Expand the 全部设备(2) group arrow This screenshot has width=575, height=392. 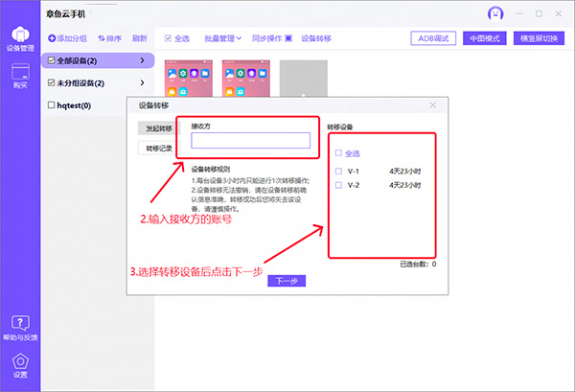coord(143,60)
